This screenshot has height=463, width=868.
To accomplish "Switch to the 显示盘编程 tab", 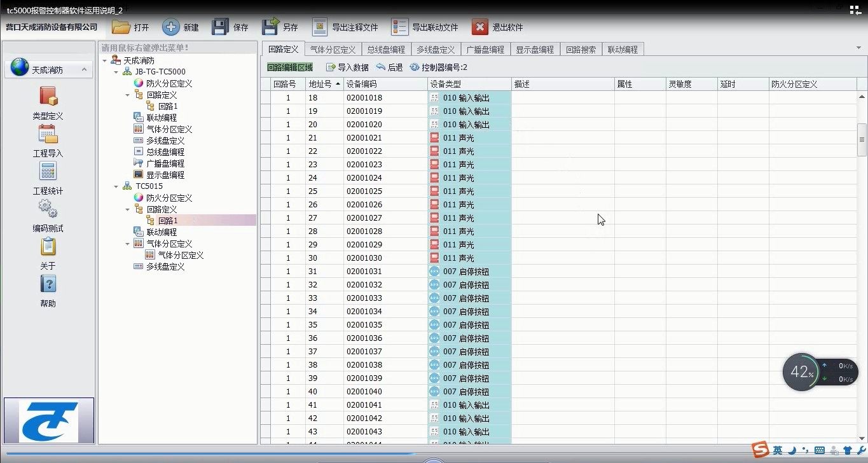I will point(535,50).
